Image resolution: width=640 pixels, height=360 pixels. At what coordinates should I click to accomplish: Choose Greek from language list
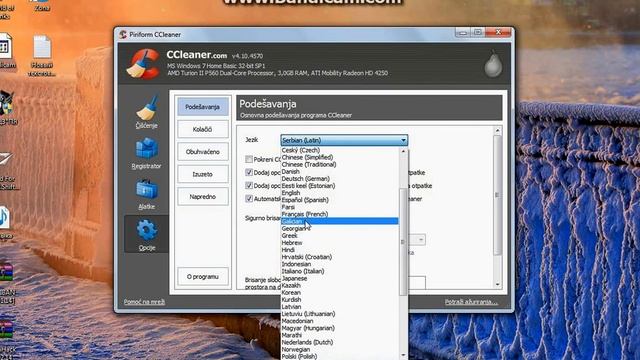(340, 236)
